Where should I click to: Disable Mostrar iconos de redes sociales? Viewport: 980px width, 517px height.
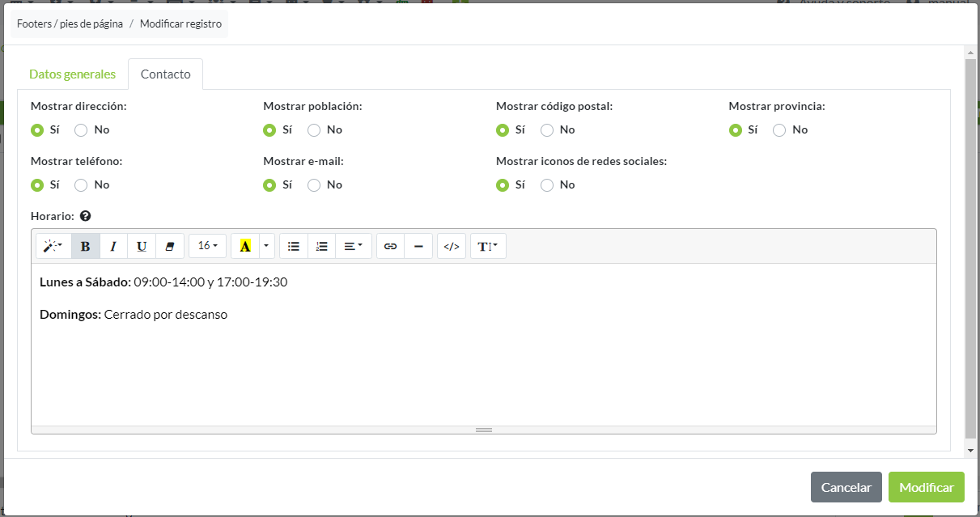point(547,185)
